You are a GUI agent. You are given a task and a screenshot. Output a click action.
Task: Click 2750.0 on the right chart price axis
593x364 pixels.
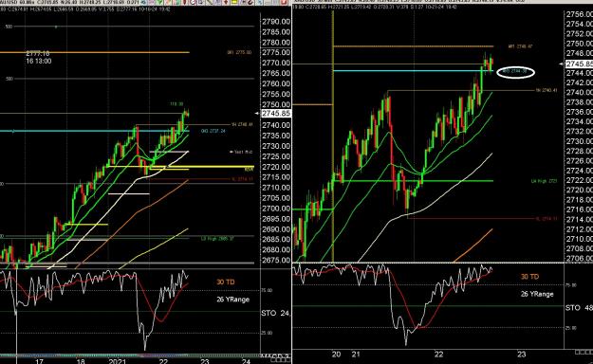580,44
